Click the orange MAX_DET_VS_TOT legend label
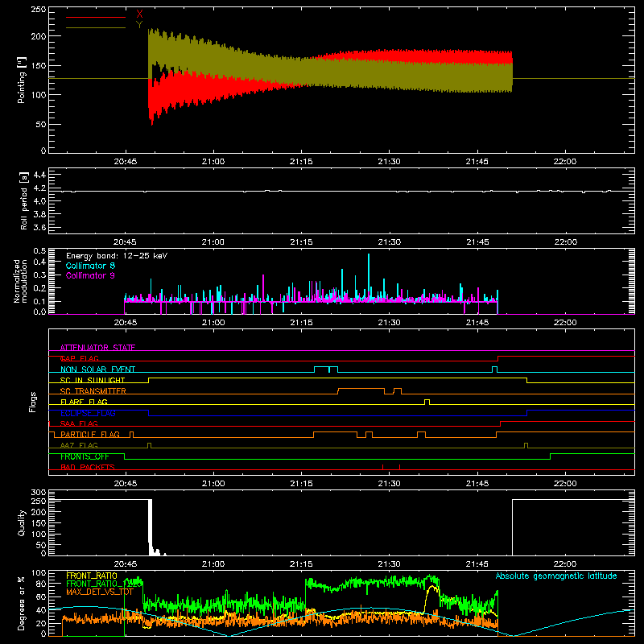This screenshot has width=644, height=644. pos(99,592)
